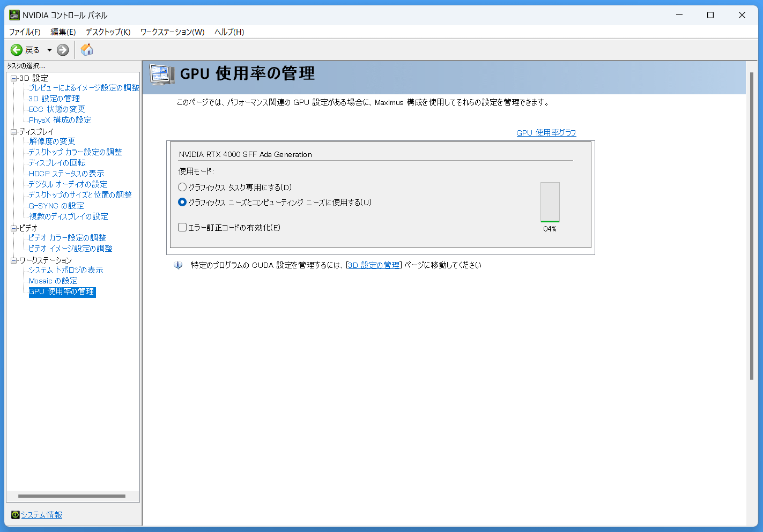Click the horizontal scrollbar in task pane

click(x=72, y=496)
